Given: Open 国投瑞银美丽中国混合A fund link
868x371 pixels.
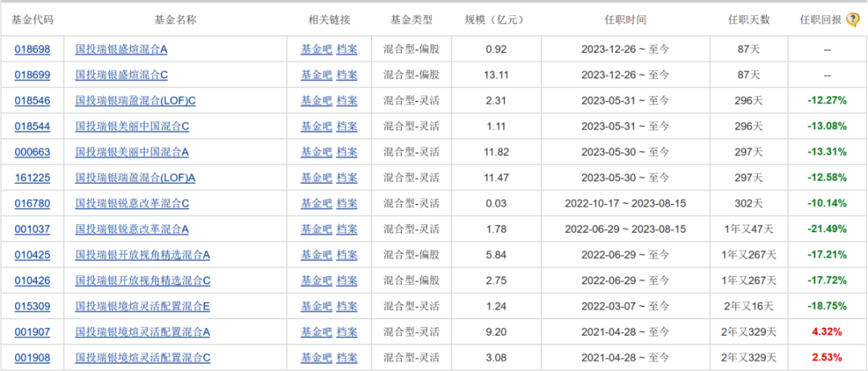Looking at the screenshot, I should [132, 152].
